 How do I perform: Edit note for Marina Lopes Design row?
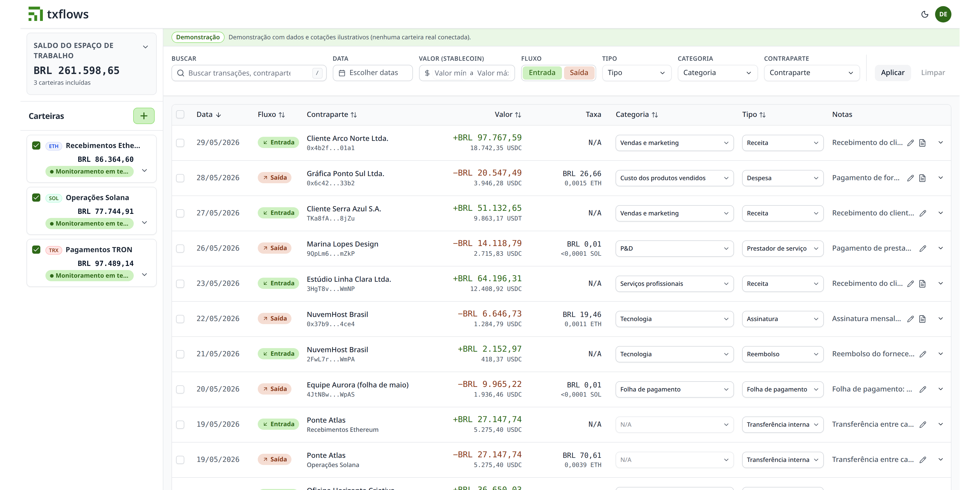tap(923, 248)
